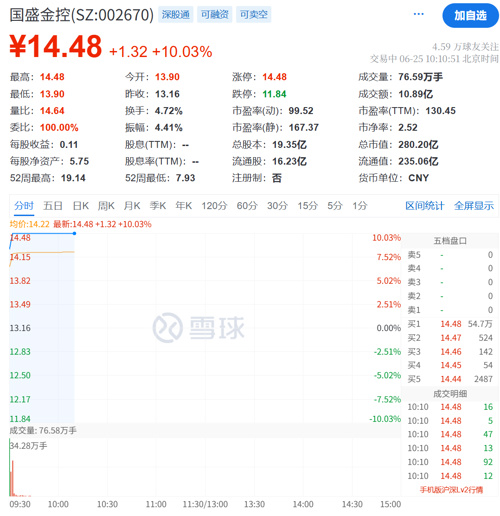Open the three-dot more options menu
The height and width of the screenshot is (516, 500).
[x=418, y=14]
